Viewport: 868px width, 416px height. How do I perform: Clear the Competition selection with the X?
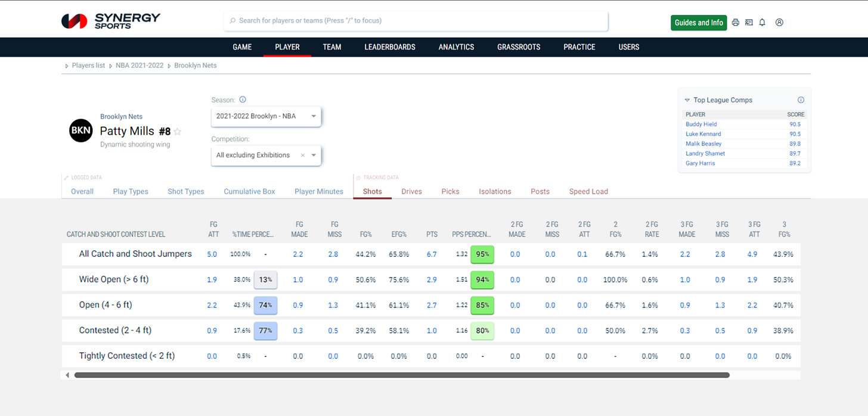pyautogui.click(x=302, y=155)
